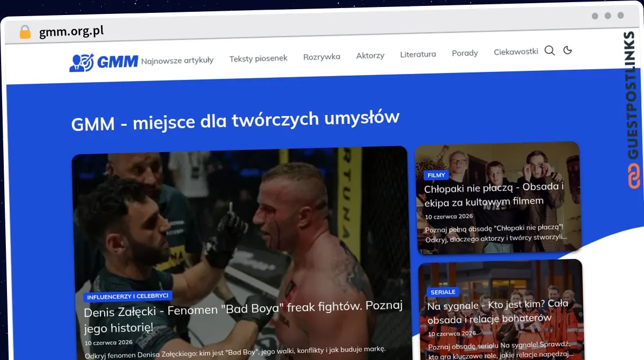The image size is (644, 360).
Task: Click the excerpt Poznaj pełną obsadę
Action: click(x=496, y=233)
